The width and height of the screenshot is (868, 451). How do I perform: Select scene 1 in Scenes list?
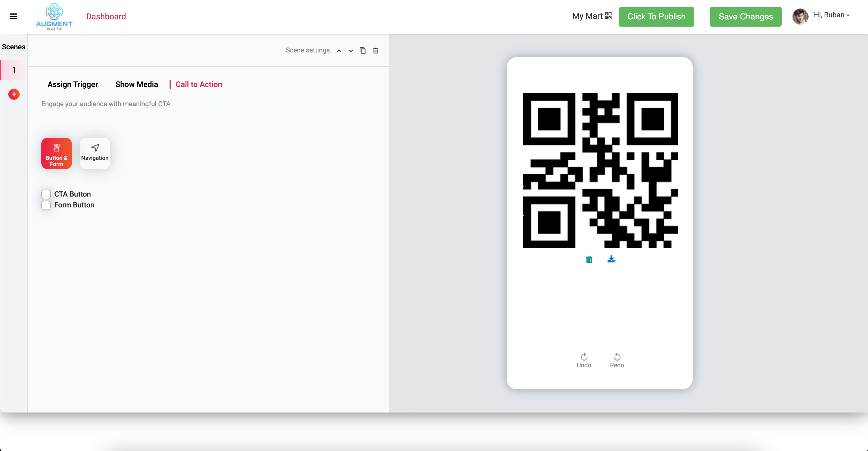tap(14, 70)
